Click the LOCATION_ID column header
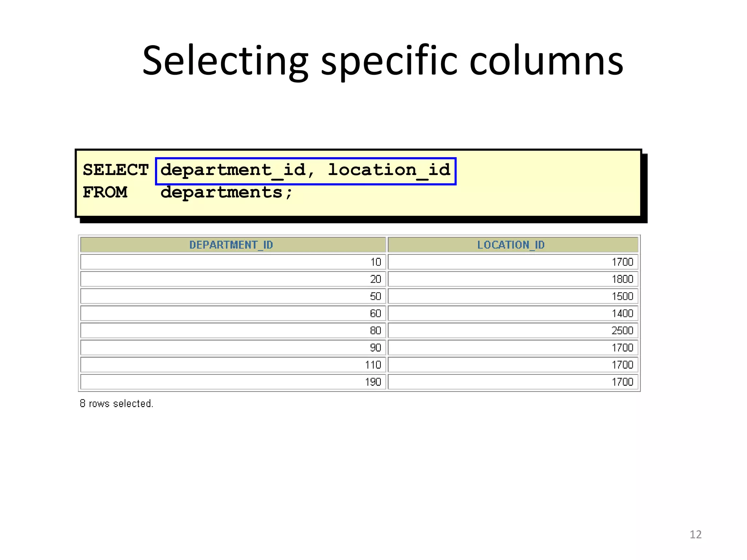747x560 pixels. 513,245
